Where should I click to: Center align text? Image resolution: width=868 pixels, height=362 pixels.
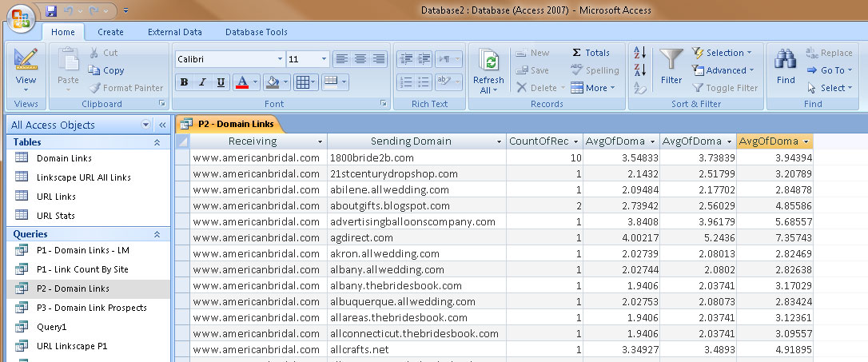pyautogui.click(x=360, y=58)
